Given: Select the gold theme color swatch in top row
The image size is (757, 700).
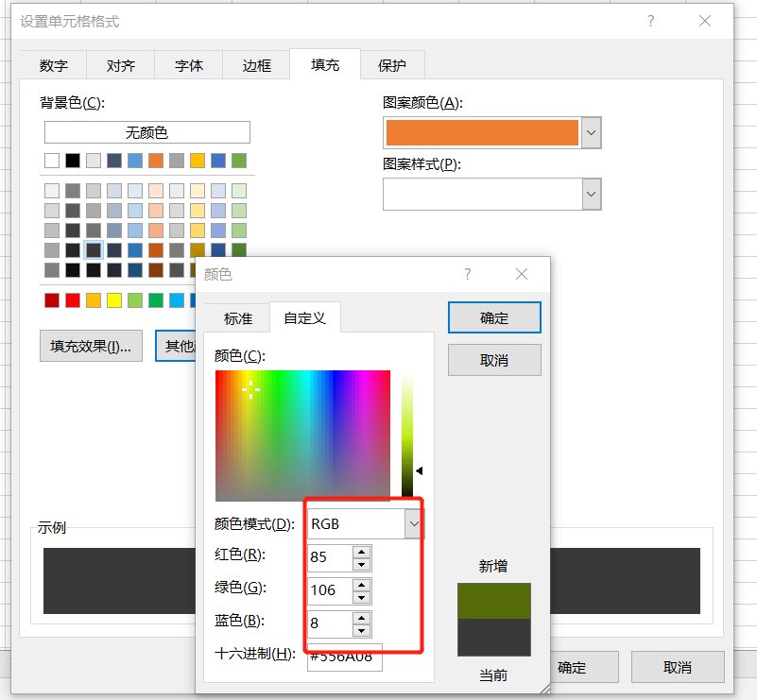Looking at the screenshot, I should 197,161.
